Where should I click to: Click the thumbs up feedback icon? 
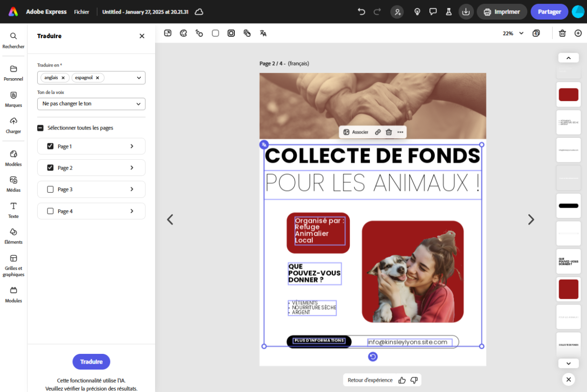[402, 380]
